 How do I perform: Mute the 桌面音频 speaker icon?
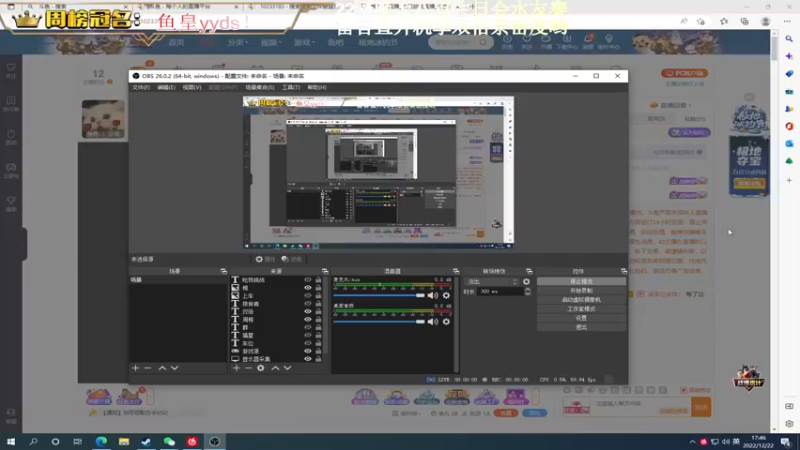pyautogui.click(x=433, y=322)
